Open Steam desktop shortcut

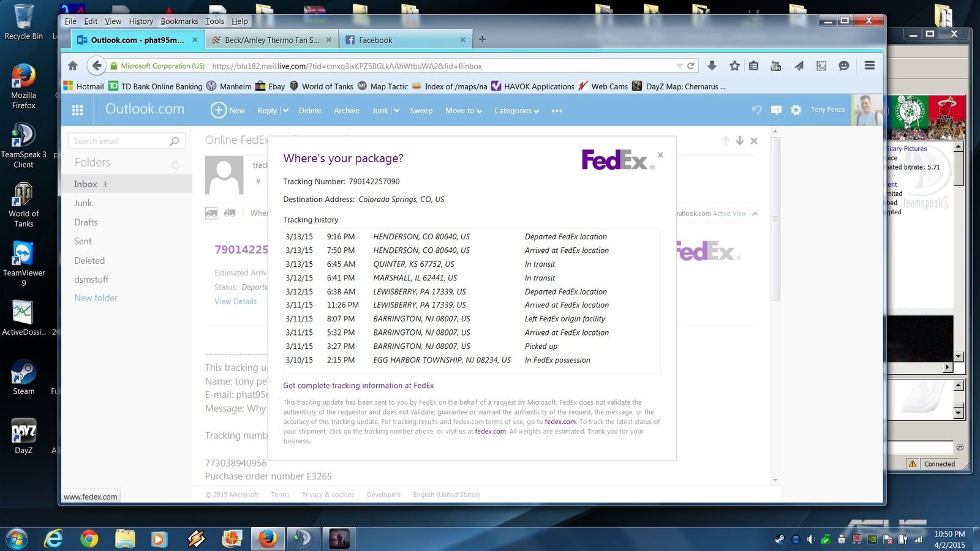[x=24, y=376]
